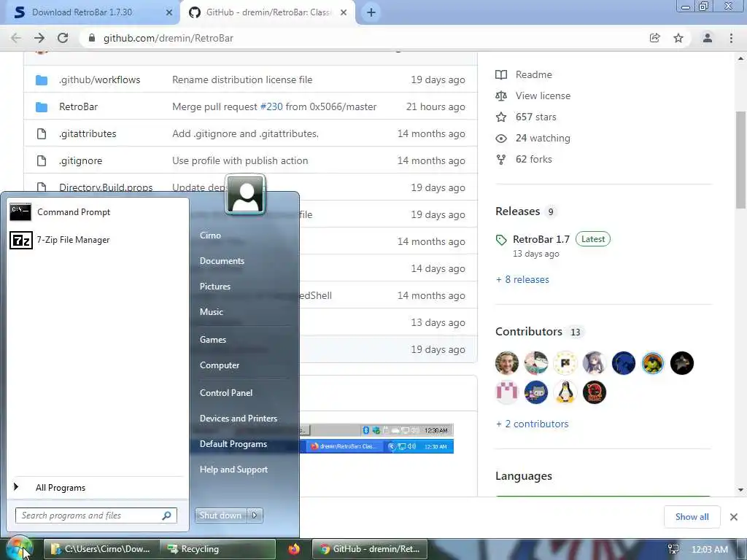747x560 pixels.
Task: Open the Cirno user folder
Action: 210,236
